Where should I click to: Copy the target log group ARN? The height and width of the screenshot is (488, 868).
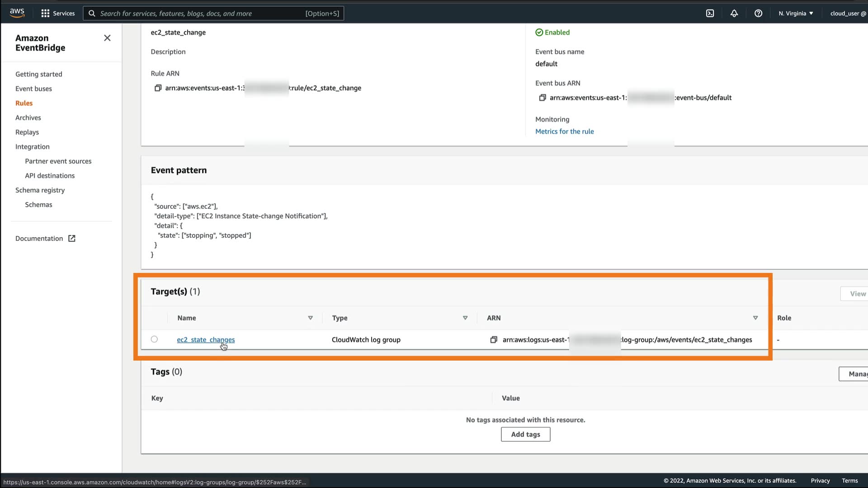pos(494,340)
